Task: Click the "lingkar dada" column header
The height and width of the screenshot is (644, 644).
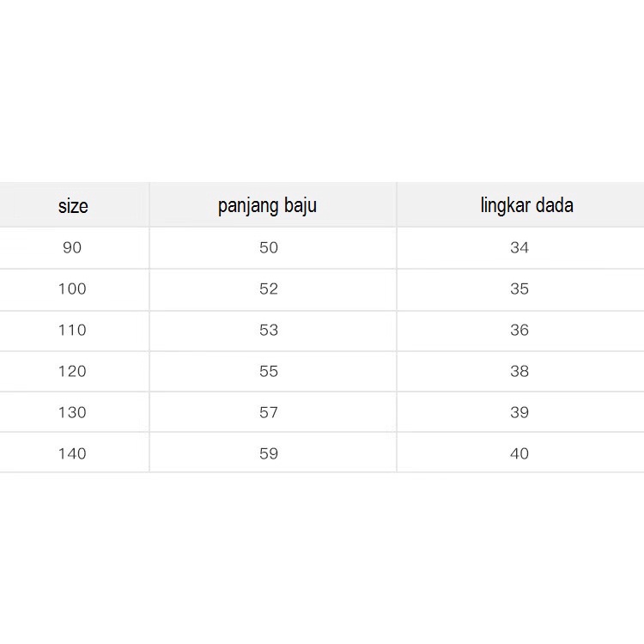Action: tap(527, 205)
